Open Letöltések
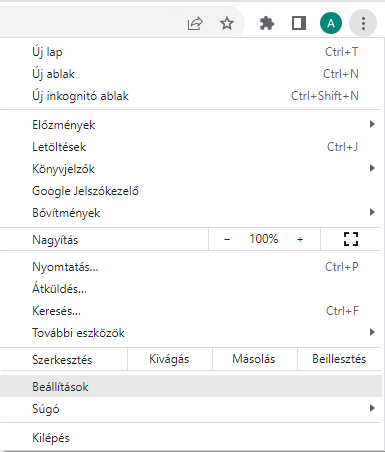The width and height of the screenshot is (385, 452). coord(191,147)
